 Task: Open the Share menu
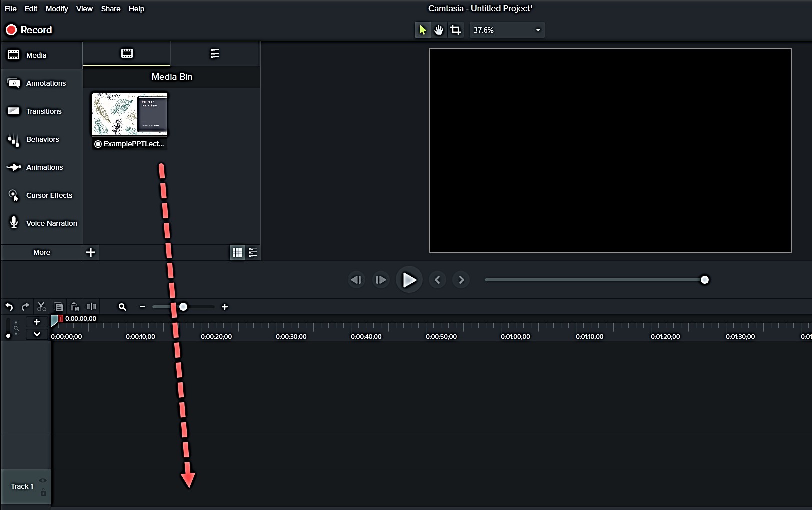pos(111,9)
